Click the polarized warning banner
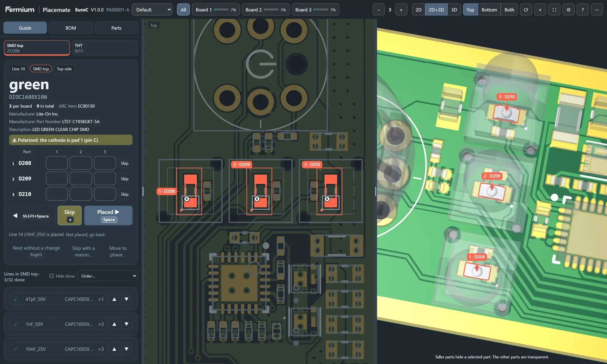This screenshot has width=607, height=364. [71, 140]
